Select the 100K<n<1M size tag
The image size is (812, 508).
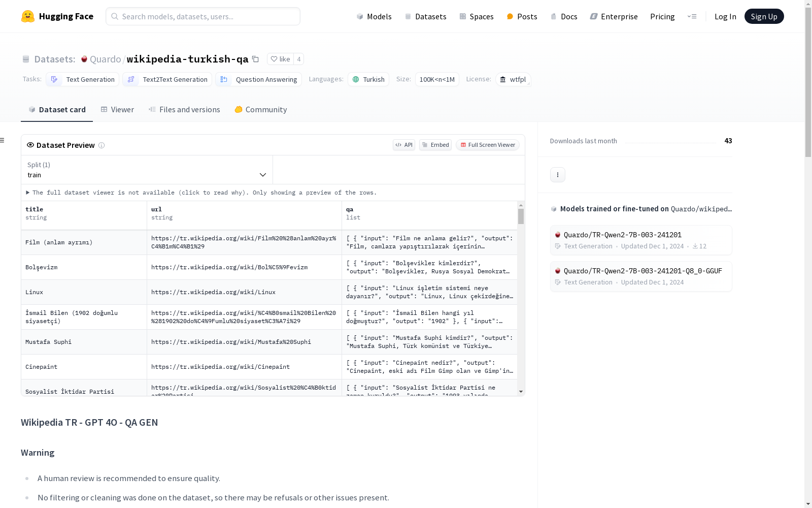coord(437,79)
